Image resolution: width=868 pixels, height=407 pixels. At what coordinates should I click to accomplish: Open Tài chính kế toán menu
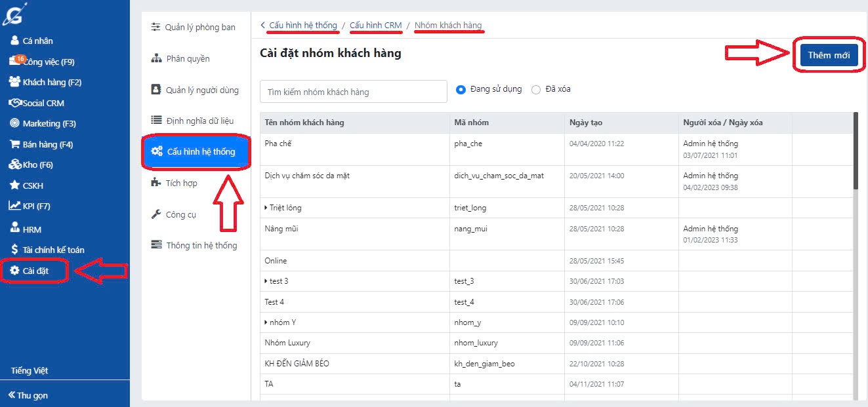pos(53,250)
